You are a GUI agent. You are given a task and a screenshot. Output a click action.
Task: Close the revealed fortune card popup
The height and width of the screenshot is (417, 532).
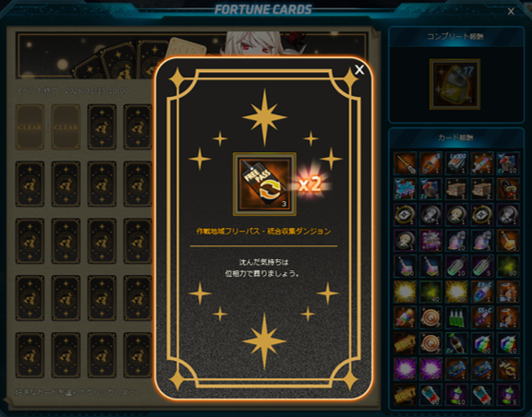click(x=359, y=70)
